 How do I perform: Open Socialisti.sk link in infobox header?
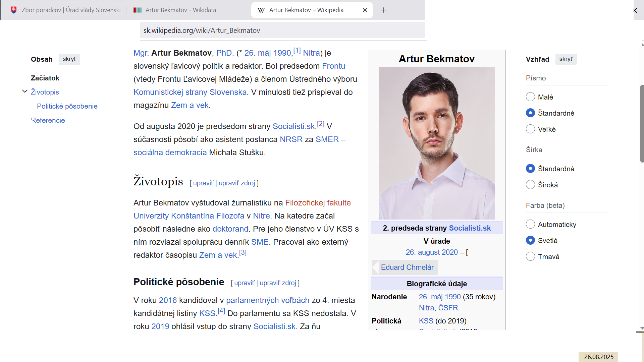(x=470, y=228)
